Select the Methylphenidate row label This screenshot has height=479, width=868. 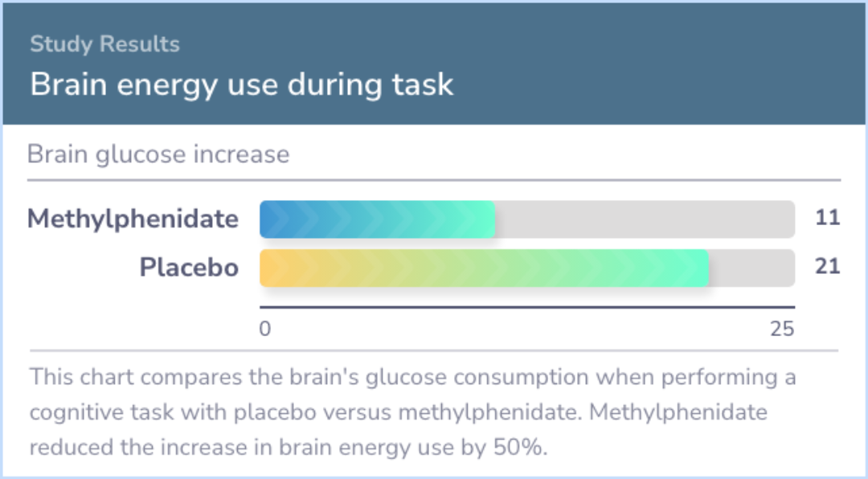click(133, 219)
